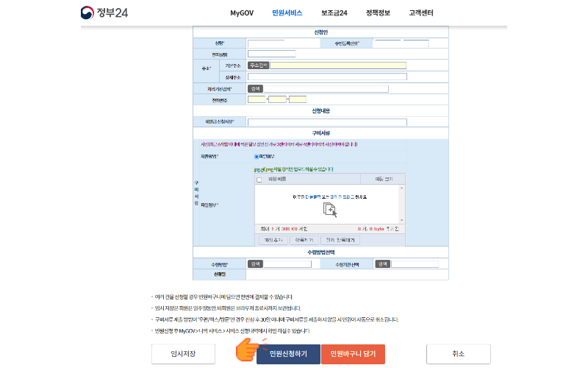The image size is (588, 368).
Task: Open the MyGOV menu
Action: coord(242,13)
